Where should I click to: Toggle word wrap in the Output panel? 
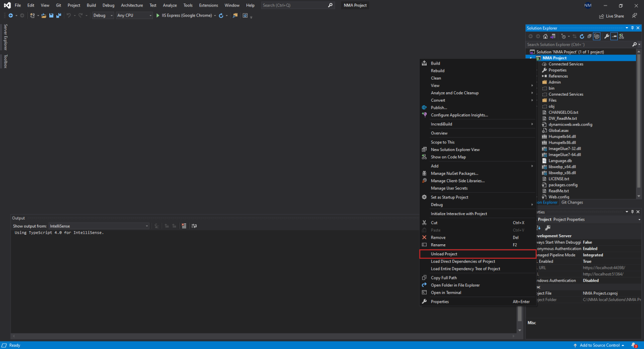(194, 226)
